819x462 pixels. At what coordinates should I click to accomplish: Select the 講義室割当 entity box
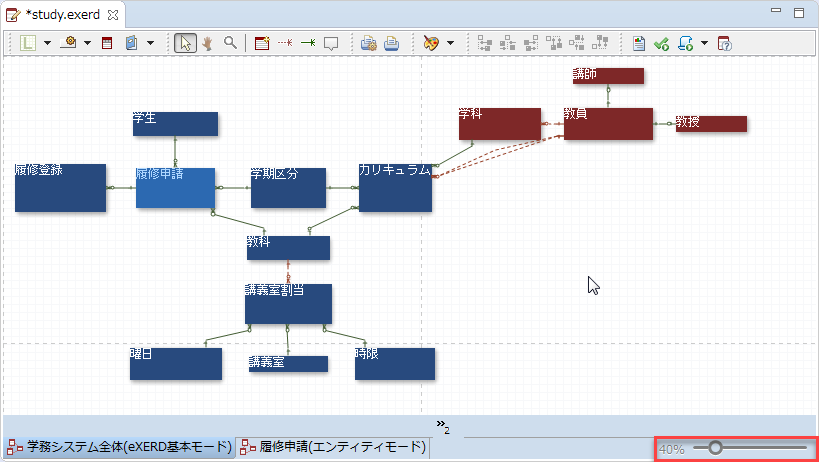click(x=288, y=304)
